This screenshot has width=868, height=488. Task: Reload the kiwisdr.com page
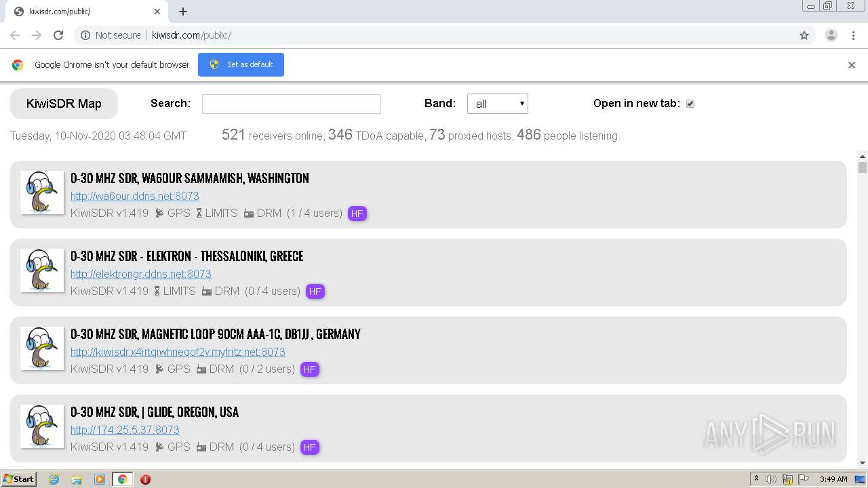click(x=58, y=35)
